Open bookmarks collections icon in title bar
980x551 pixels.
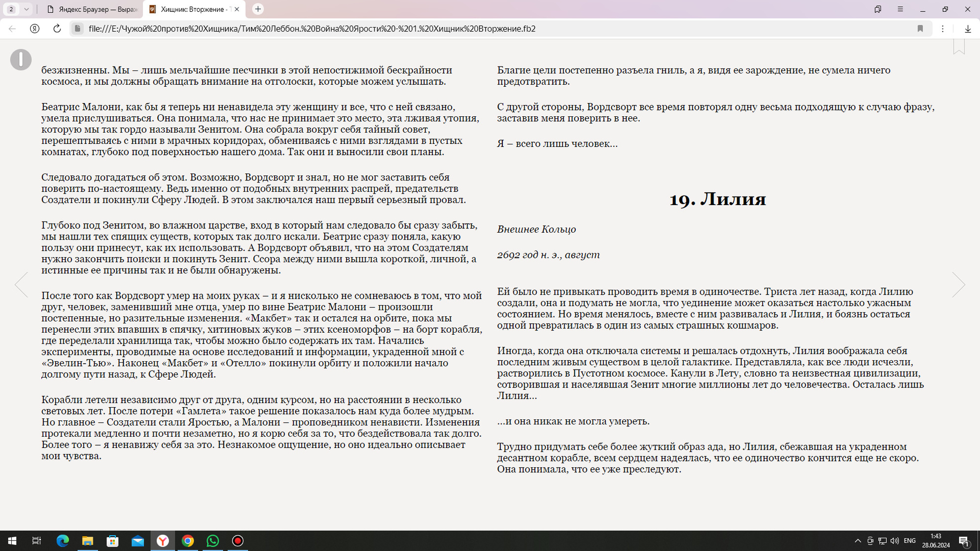(x=877, y=9)
